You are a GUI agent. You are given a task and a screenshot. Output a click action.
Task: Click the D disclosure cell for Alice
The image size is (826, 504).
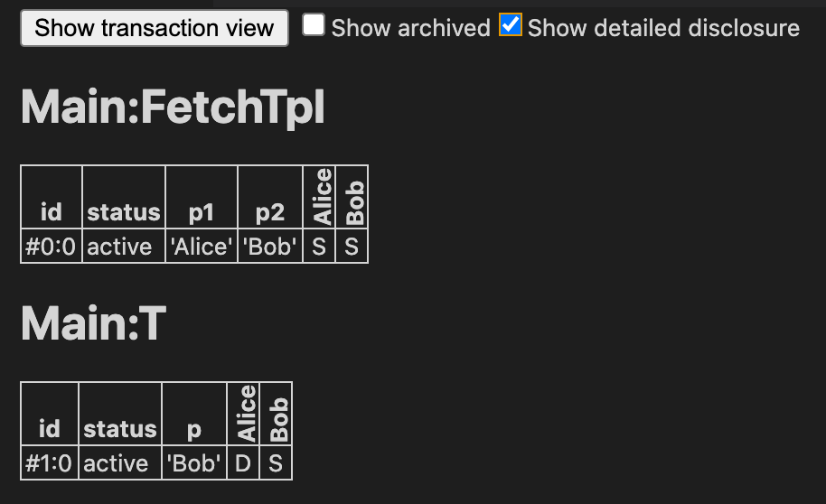click(242, 463)
